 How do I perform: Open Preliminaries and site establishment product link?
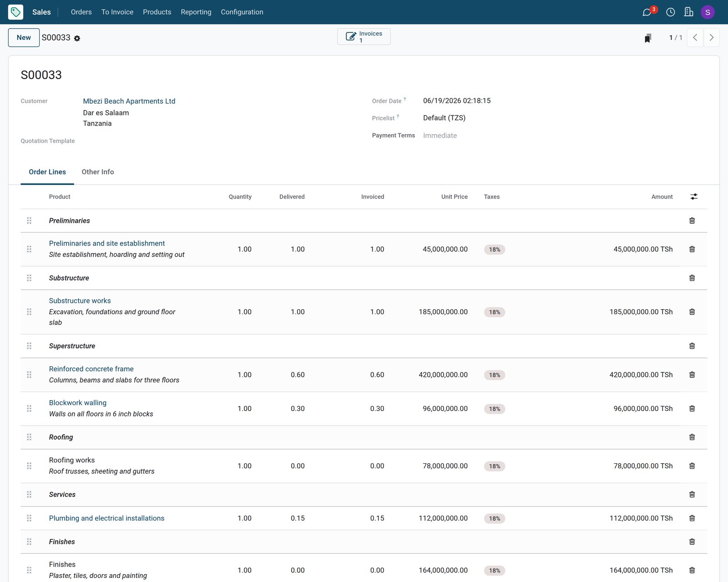(x=107, y=243)
